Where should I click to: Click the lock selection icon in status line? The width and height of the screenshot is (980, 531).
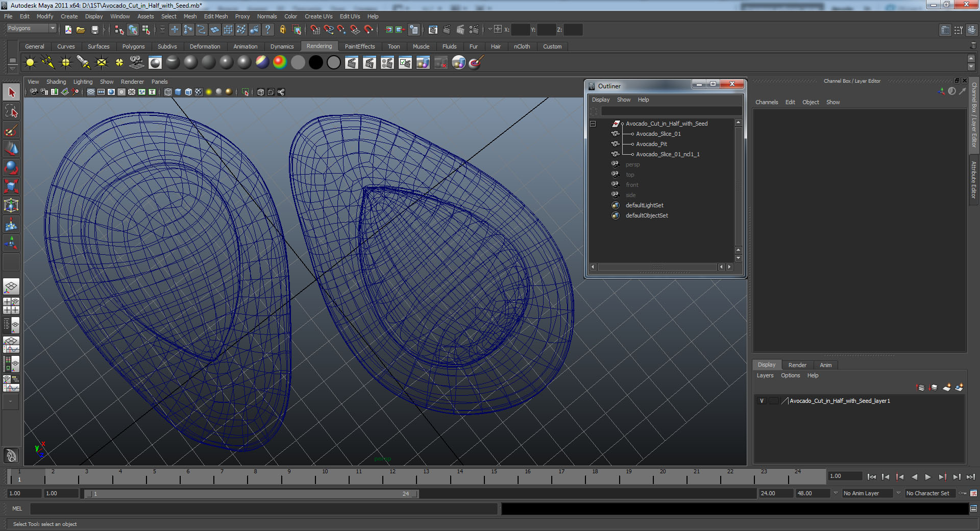point(282,30)
